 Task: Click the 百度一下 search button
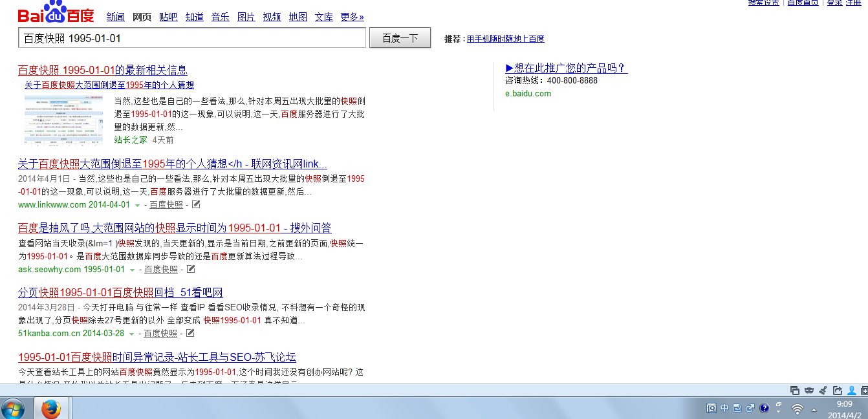click(400, 38)
